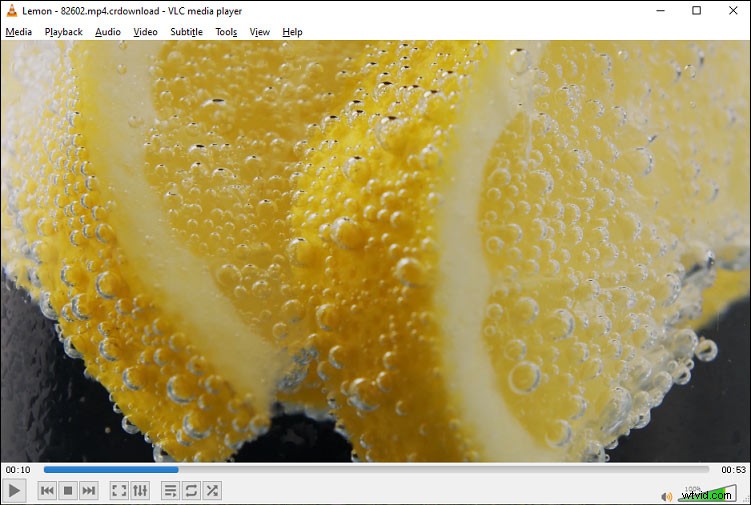Image resolution: width=751 pixels, height=505 pixels.
Task: Open the Help menu
Action: pos(292,32)
